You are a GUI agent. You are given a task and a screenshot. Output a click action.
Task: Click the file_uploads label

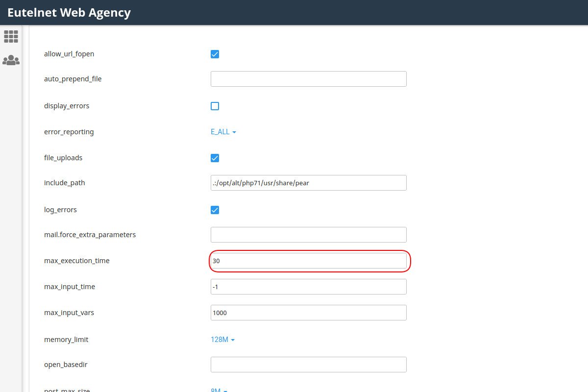point(63,158)
